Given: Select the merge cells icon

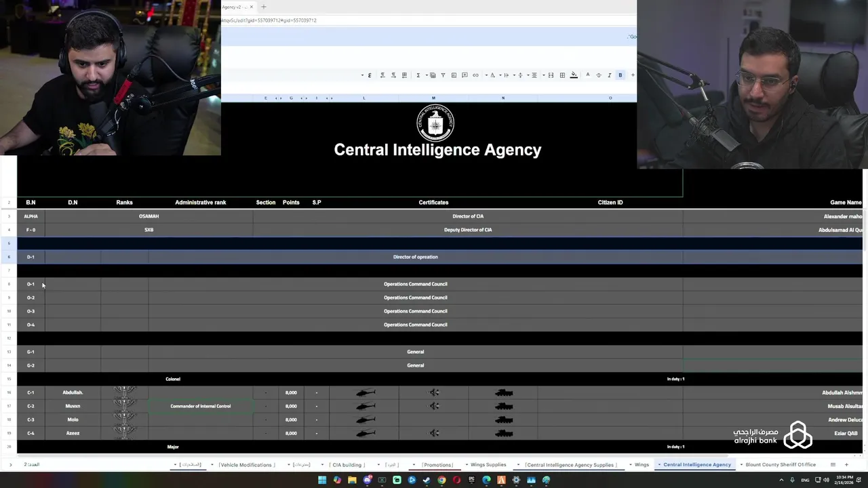Looking at the screenshot, I should click(x=551, y=75).
